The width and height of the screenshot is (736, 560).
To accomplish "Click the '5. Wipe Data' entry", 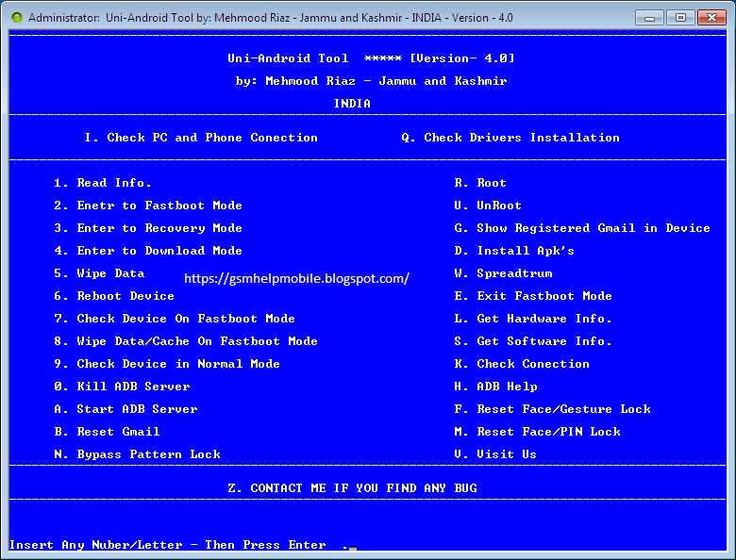I will click(x=99, y=273).
